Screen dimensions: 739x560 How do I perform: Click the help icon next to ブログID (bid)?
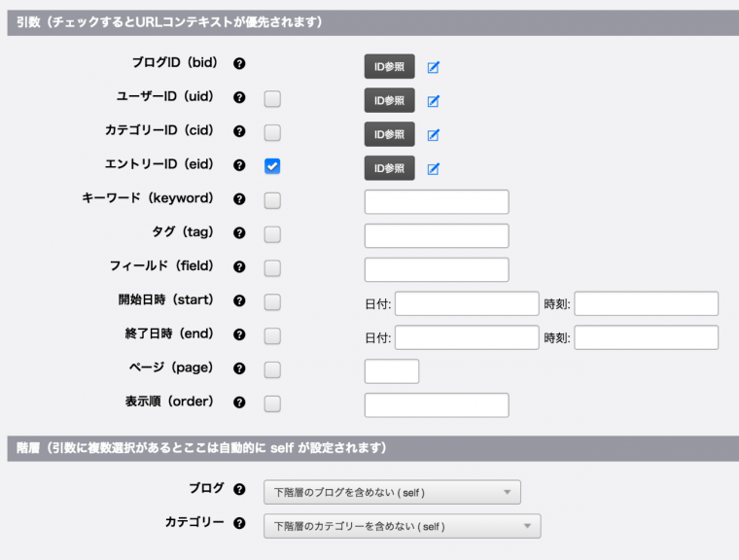point(239,64)
